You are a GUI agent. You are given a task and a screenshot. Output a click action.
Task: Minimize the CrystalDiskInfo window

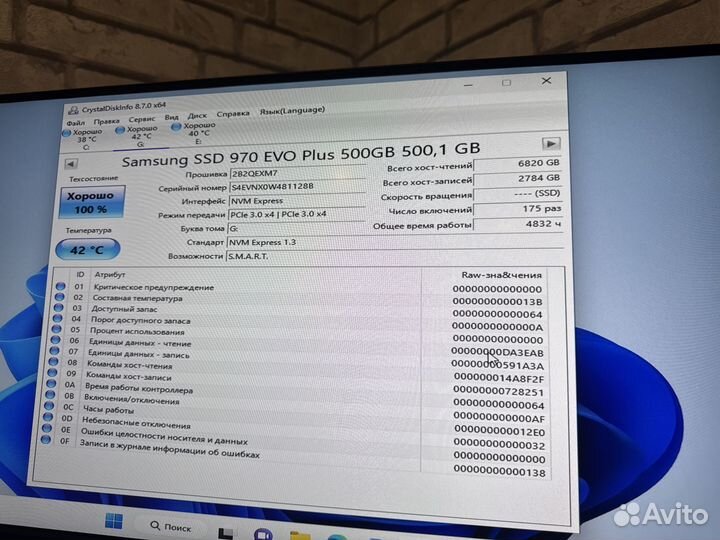click(468, 85)
